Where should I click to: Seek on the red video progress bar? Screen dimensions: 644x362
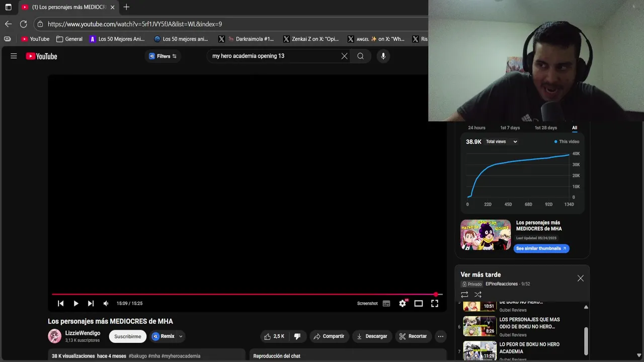[247, 294]
